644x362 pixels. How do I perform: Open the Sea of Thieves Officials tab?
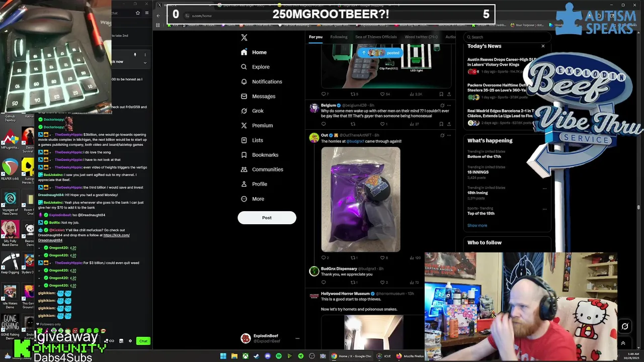pos(376,37)
